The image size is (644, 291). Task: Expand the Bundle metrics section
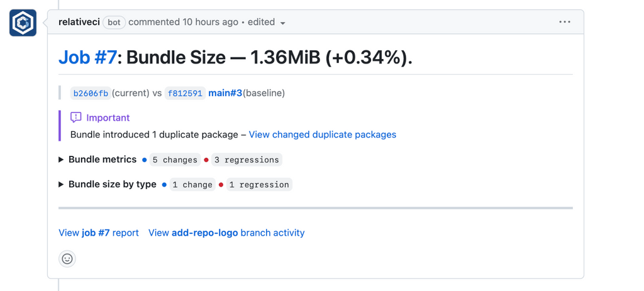[x=61, y=160]
